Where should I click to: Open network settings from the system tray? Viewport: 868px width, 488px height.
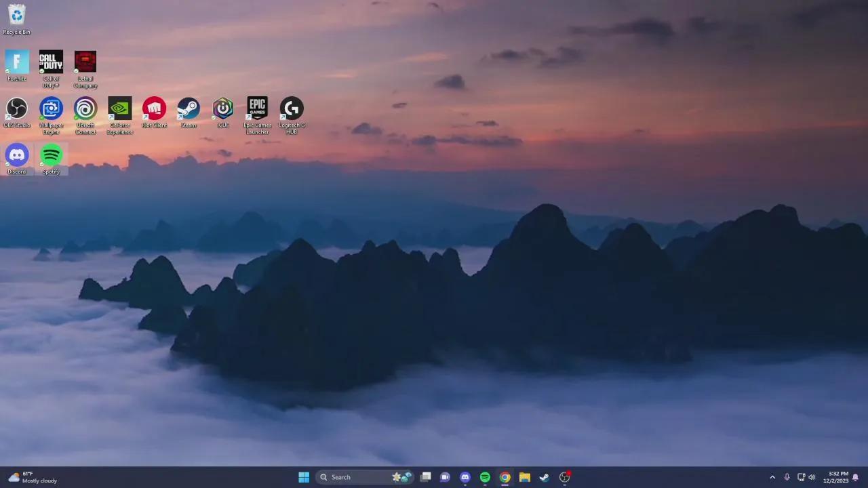pyautogui.click(x=801, y=477)
